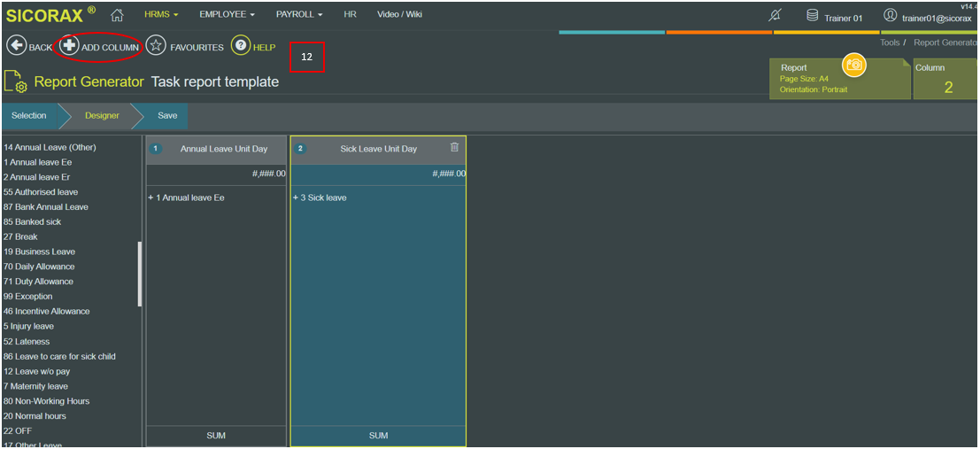This screenshot has height=449, width=980.
Task: Click the muted notification bell icon
Action: [775, 16]
